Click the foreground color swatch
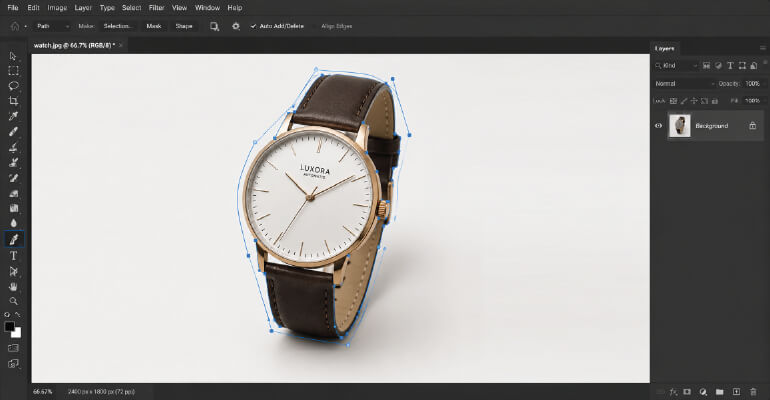 9,326
